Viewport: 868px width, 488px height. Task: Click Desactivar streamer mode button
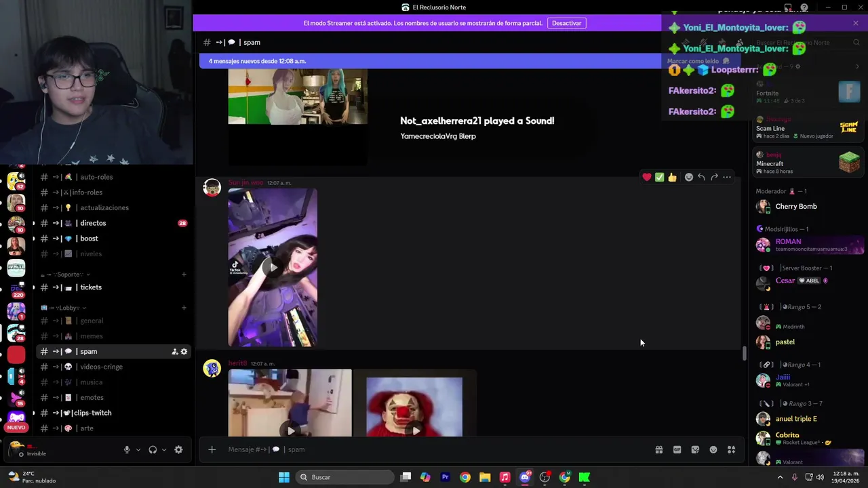coord(566,23)
